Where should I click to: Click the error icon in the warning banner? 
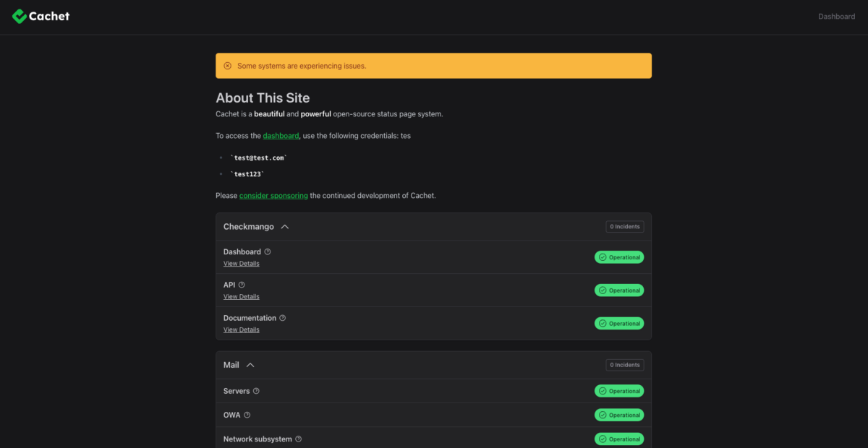[x=228, y=66]
